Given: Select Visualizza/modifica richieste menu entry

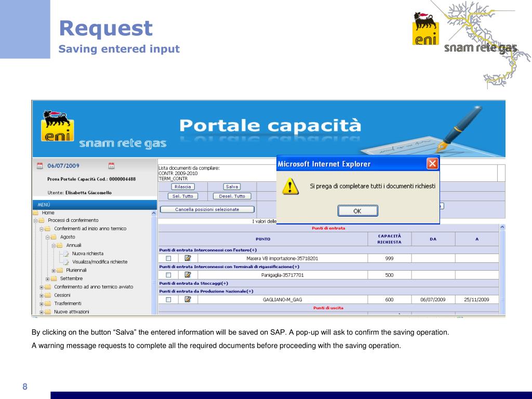Looking at the screenshot, I should 100,262.
